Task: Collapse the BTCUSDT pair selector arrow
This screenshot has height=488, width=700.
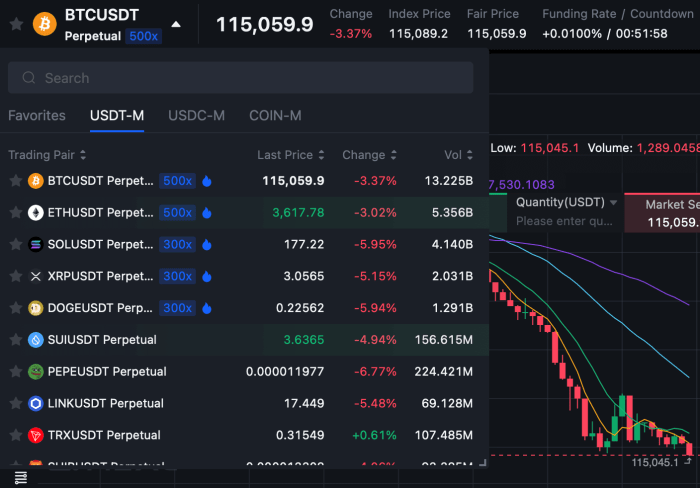Action: (x=176, y=24)
